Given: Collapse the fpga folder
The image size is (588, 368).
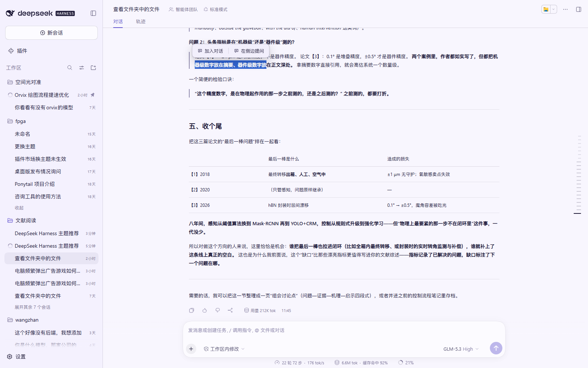Looking at the screenshot, I should (51, 121).
